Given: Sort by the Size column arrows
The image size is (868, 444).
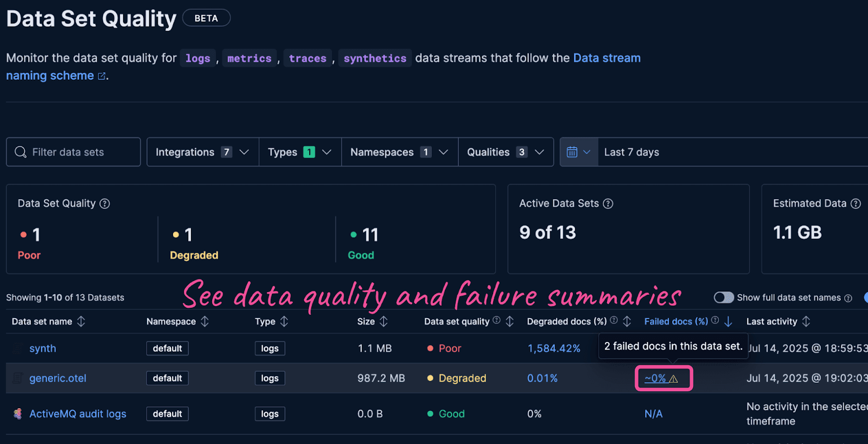Looking at the screenshot, I should 384,321.
